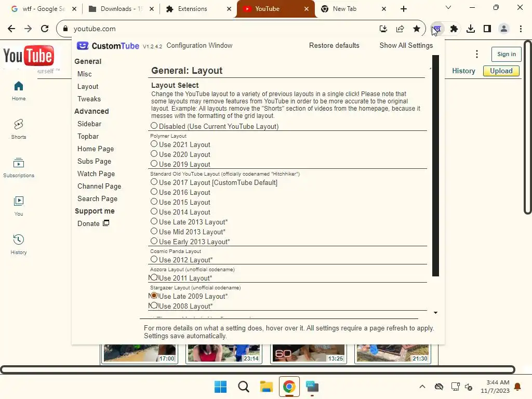This screenshot has width=532, height=399.
Task: Open video thumbnail with 13:25 duration
Action: coord(309,353)
